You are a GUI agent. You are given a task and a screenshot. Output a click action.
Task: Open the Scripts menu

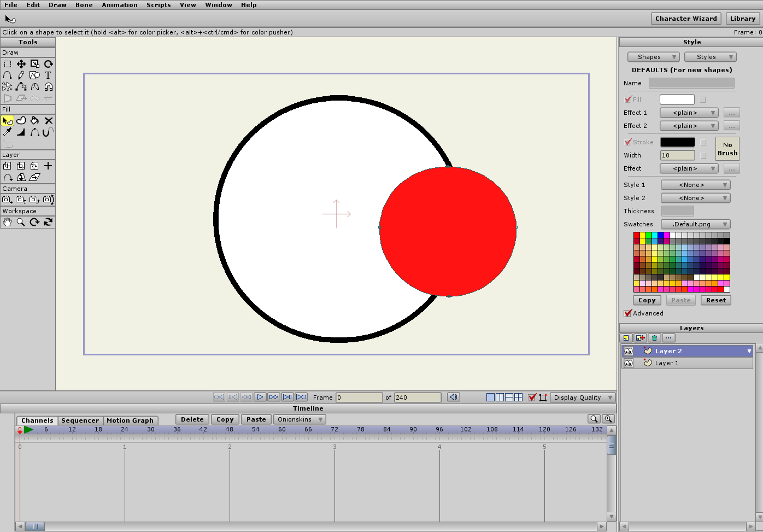159,5
